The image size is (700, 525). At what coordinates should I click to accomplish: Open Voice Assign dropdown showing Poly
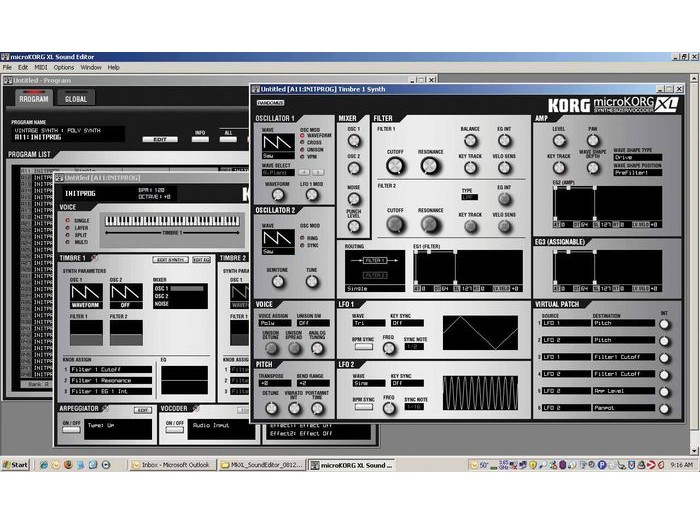275,323
